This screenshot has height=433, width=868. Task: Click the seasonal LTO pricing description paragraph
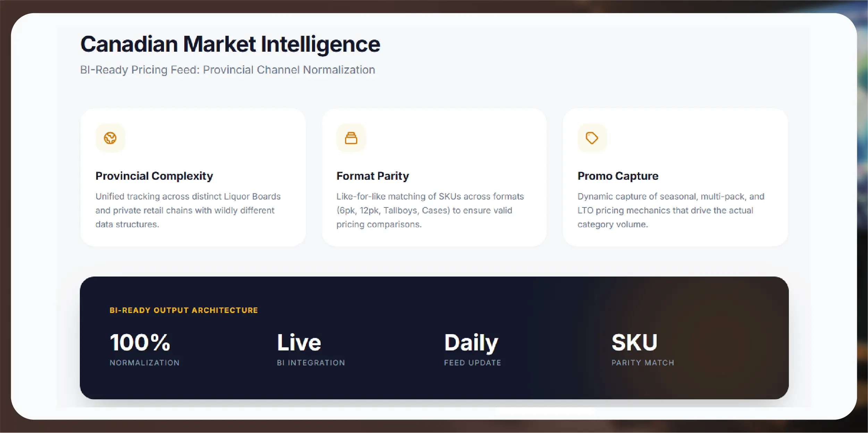coord(671,210)
